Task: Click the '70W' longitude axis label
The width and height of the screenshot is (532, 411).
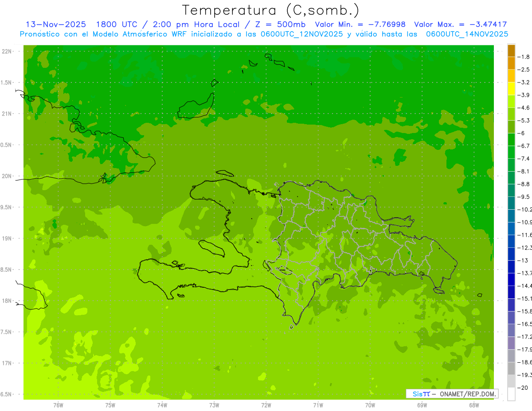Action: [x=370, y=405]
